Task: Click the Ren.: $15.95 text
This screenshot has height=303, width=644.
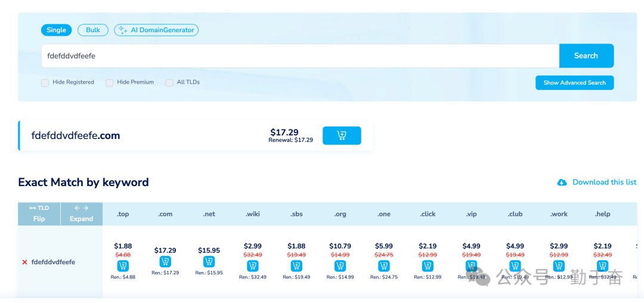Action: point(209,273)
